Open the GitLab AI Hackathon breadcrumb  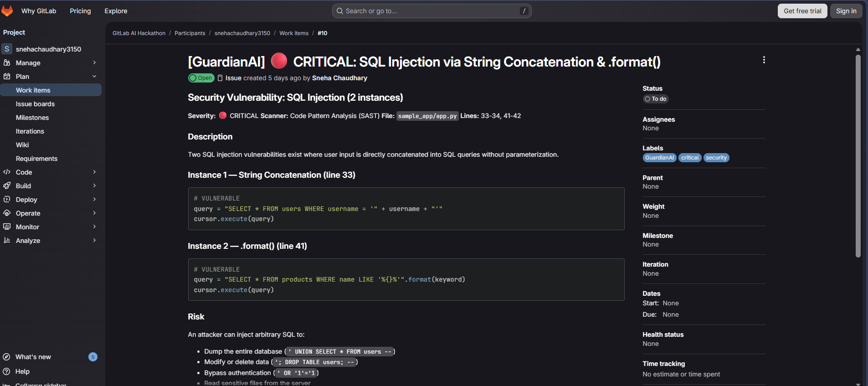point(139,33)
